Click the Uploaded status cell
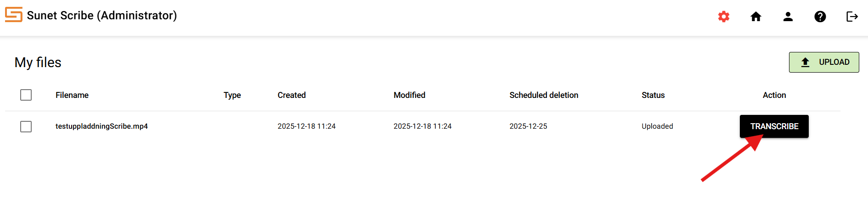868x222 pixels. [x=657, y=126]
